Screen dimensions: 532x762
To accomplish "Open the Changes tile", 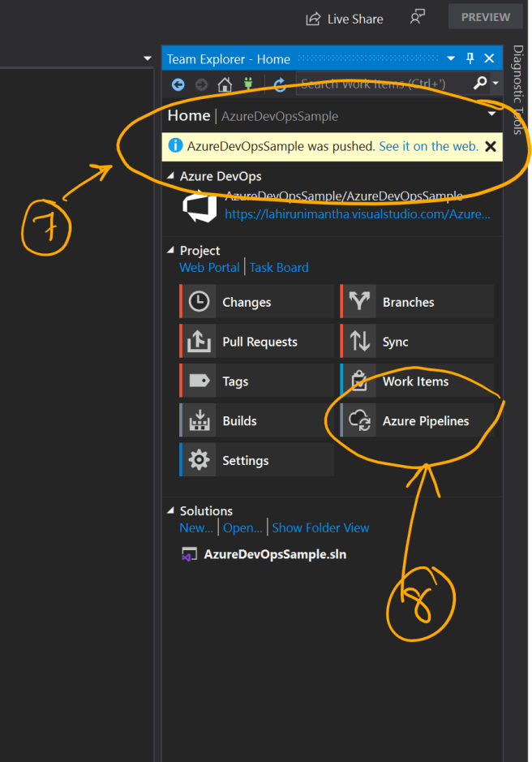I will [256, 302].
